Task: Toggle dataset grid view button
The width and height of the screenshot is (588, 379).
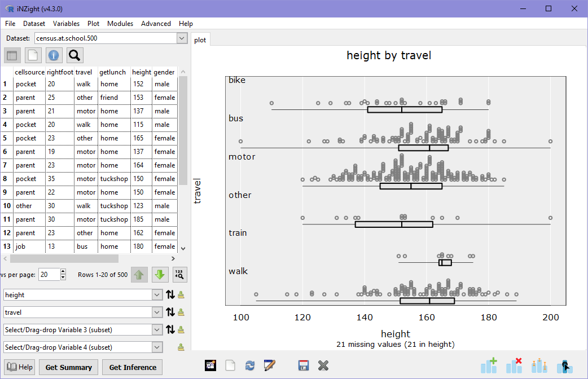Action: [x=12, y=55]
